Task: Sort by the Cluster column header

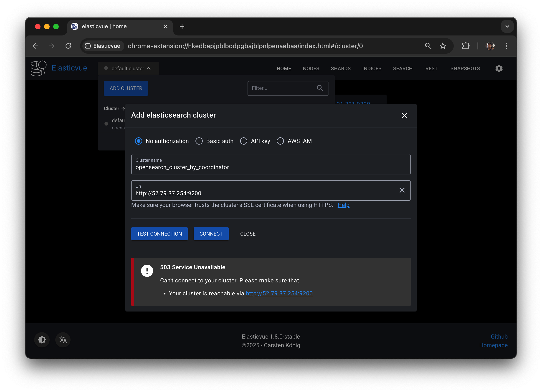Action: 111,108
